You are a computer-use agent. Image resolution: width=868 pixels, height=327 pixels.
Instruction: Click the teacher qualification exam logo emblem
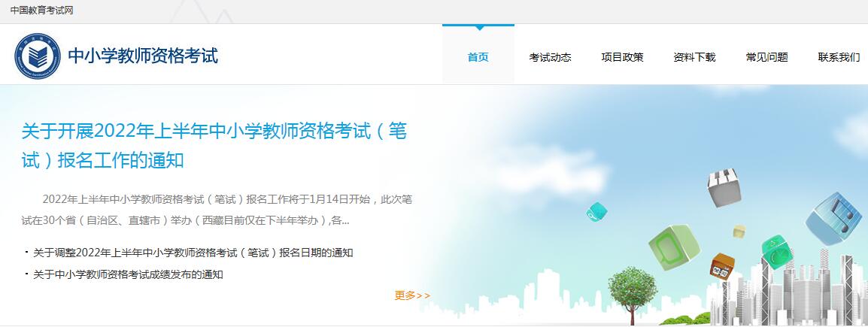click(38, 56)
